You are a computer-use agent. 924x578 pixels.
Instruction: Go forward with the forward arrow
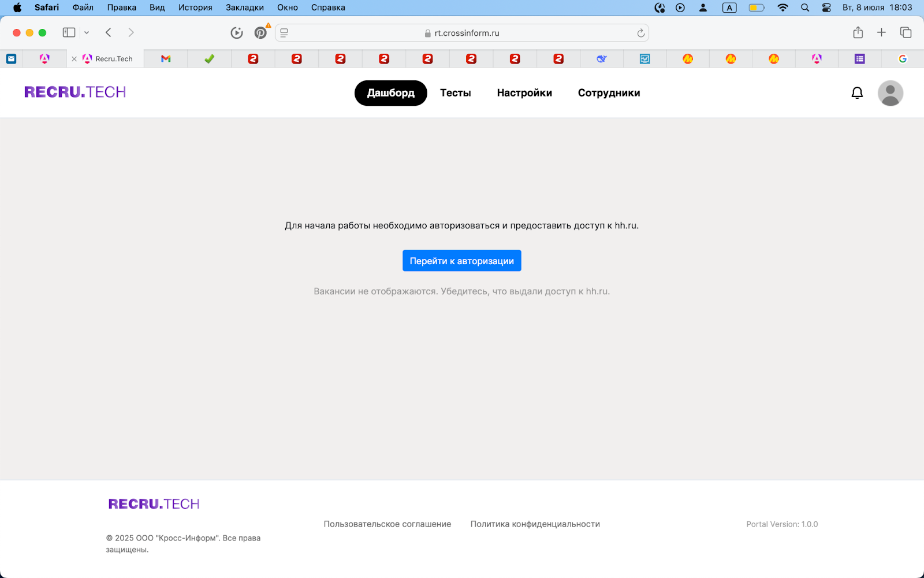131,32
